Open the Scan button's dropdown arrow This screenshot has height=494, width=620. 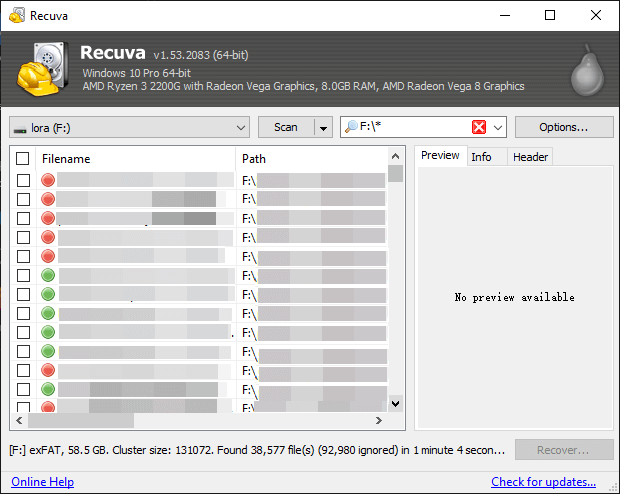[323, 128]
